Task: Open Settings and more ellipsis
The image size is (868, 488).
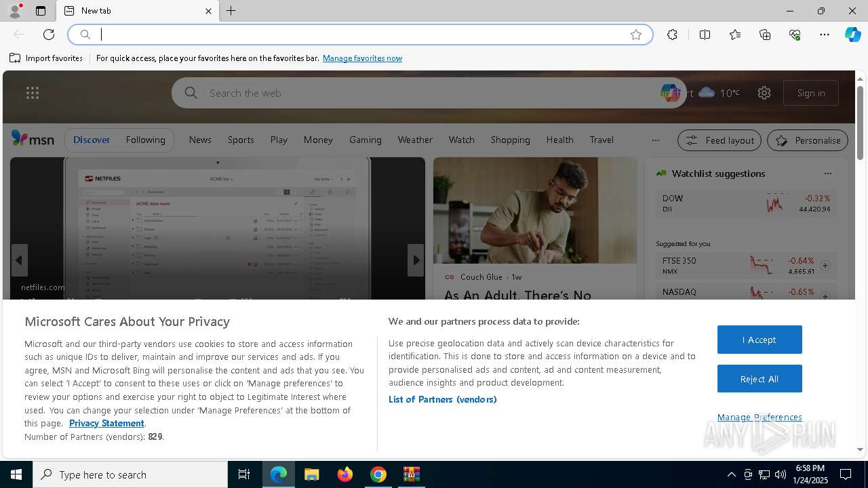Action: coord(825,35)
